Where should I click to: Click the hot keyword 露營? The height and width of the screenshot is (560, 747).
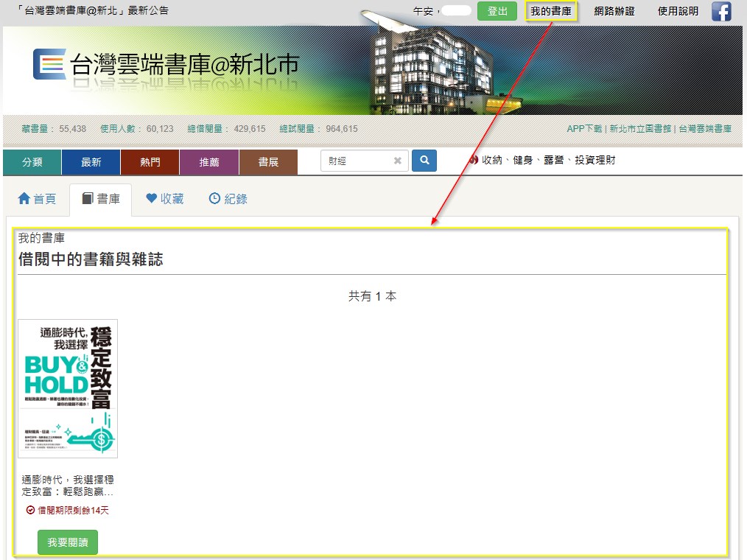pos(553,160)
